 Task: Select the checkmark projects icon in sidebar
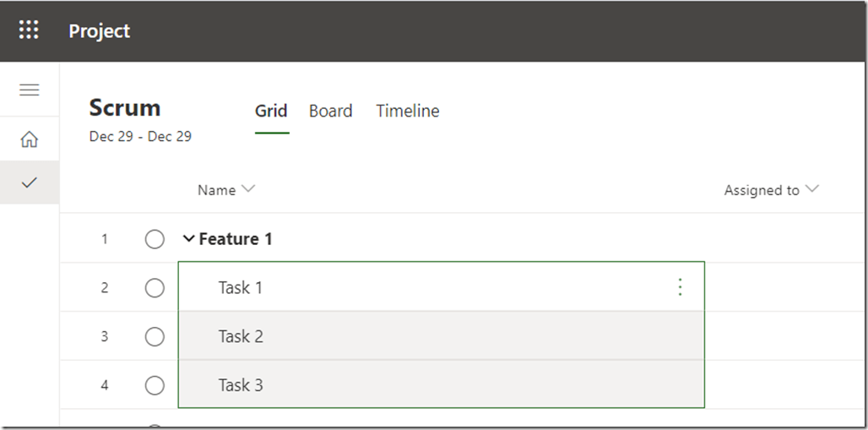[30, 182]
